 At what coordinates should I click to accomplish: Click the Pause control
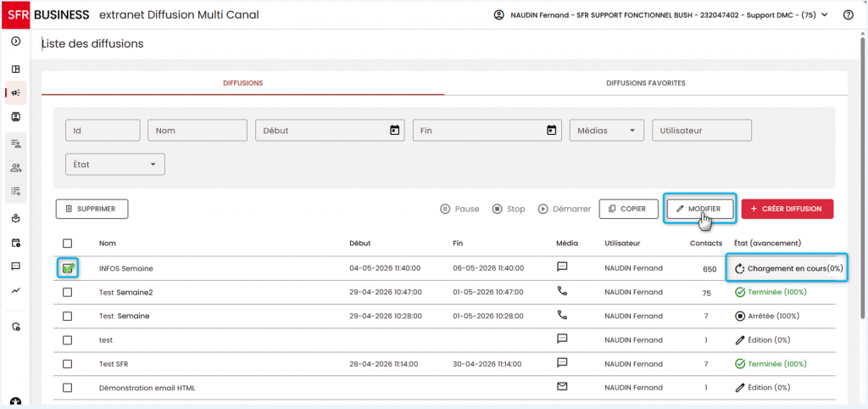tap(459, 209)
